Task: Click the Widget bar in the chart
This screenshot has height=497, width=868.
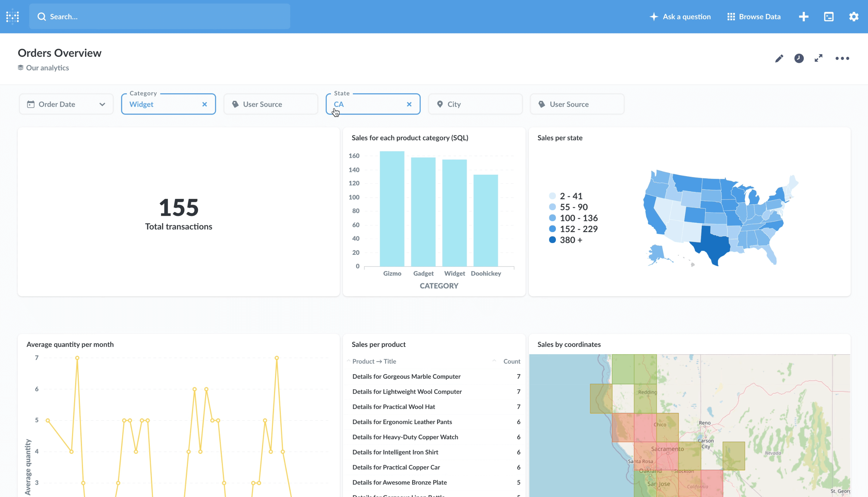Action: pyautogui.click(x=454, y=213)
